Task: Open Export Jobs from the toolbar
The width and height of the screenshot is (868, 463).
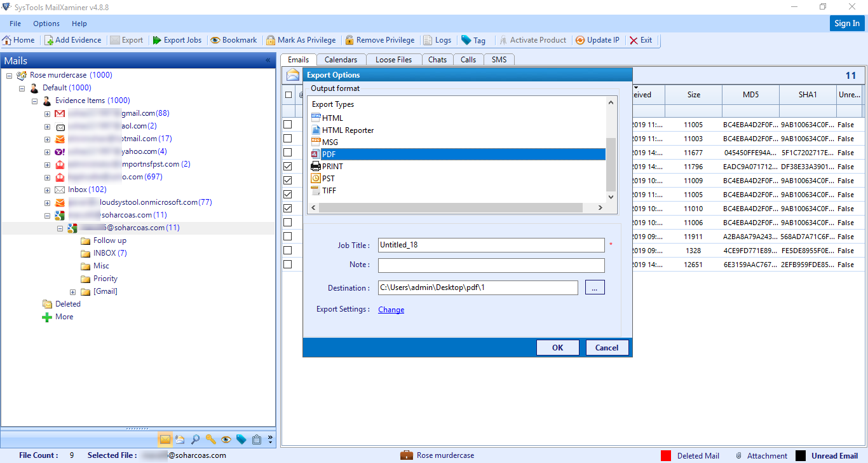Action: coord(177,40)
